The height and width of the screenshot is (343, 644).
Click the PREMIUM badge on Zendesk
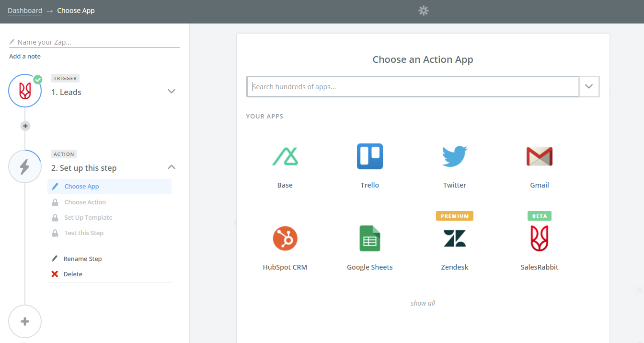tap(455, 216)
